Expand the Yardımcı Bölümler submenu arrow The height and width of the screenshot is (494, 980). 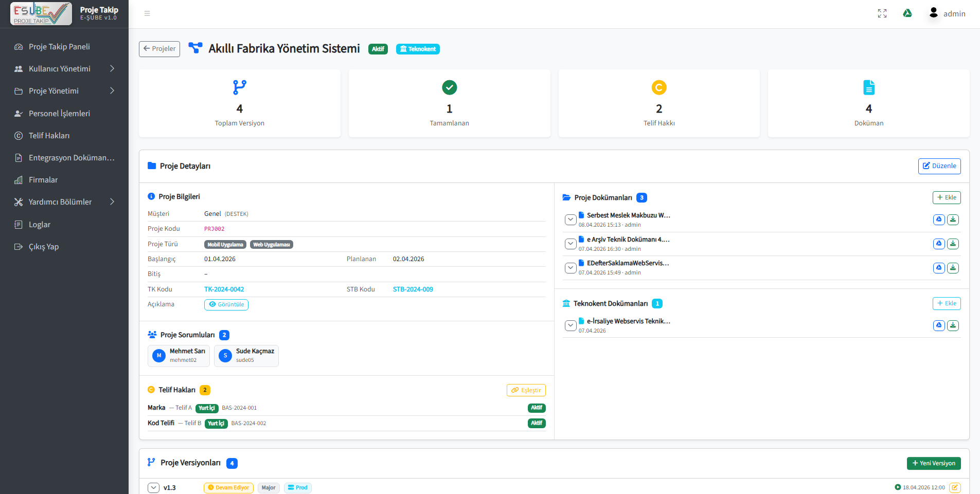(112, 202)
